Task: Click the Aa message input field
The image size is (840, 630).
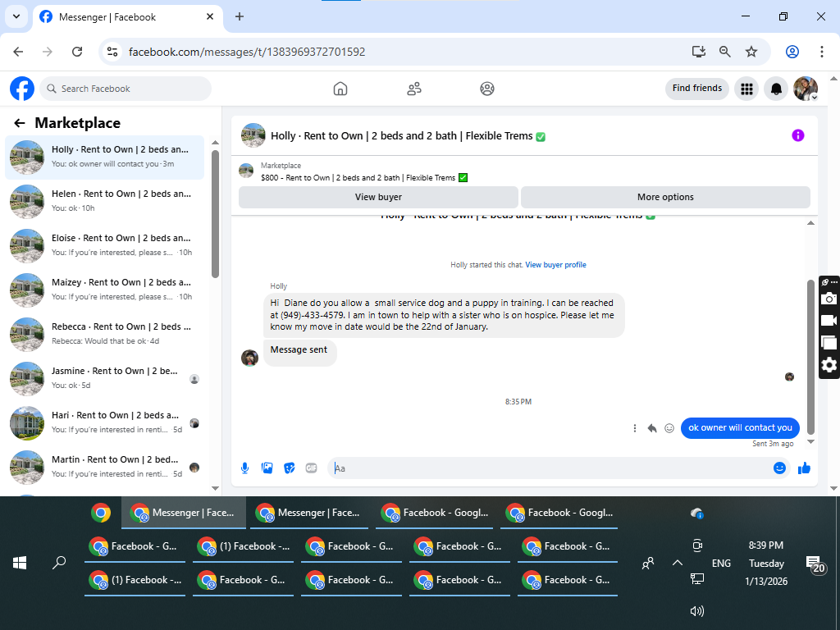Action: pyautogui.click(x=550, y=468)
